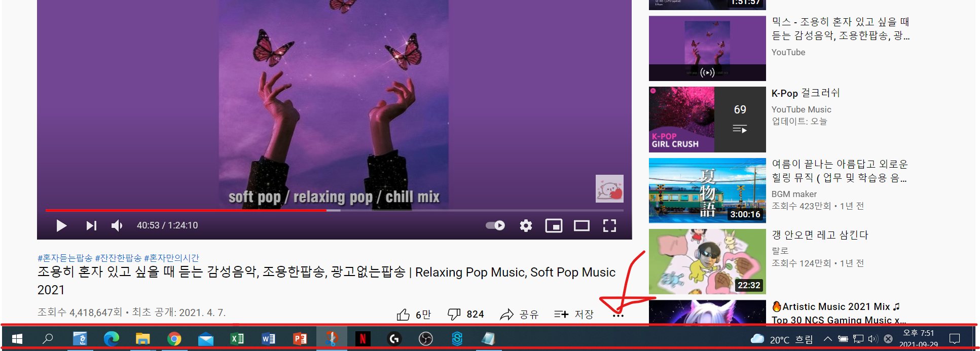This screenshot has height=351, width=980.
Task: Dislike the video showing 824
Action: [465, 315]
